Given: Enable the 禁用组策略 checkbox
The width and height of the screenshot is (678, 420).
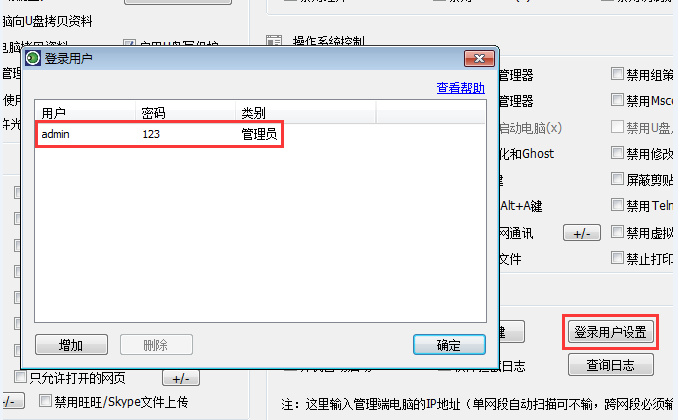Looking at the screenshot, I should tap(617, 74).
